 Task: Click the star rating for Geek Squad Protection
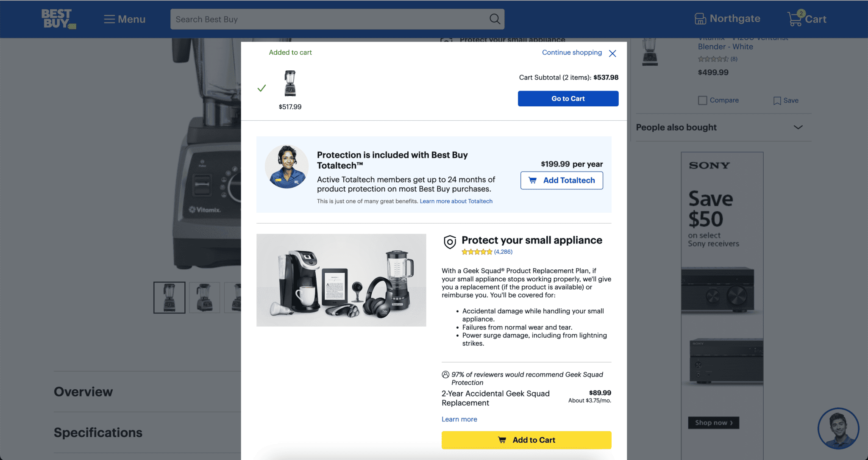click(x=477, y=252)
